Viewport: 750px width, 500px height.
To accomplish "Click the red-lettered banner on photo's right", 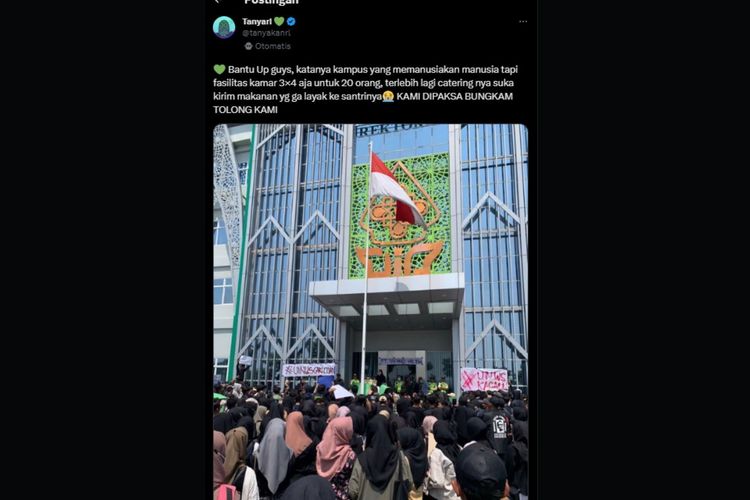I will point(484,379).
